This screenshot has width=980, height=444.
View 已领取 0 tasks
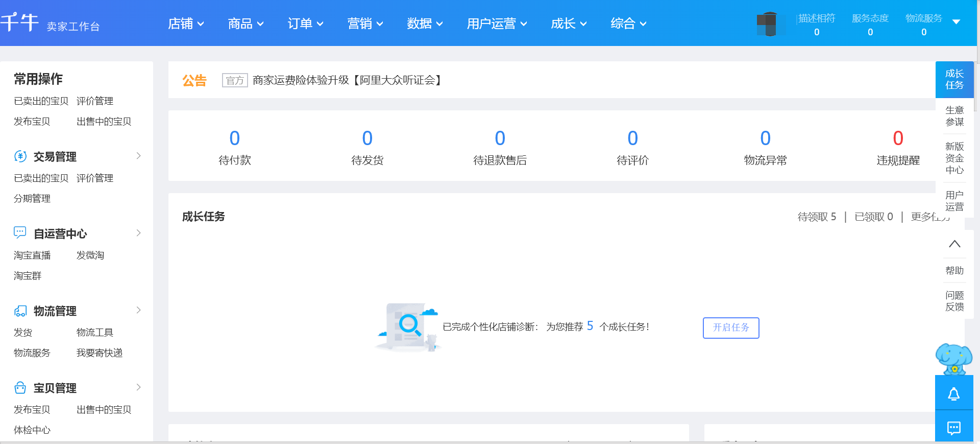[874, 217]
